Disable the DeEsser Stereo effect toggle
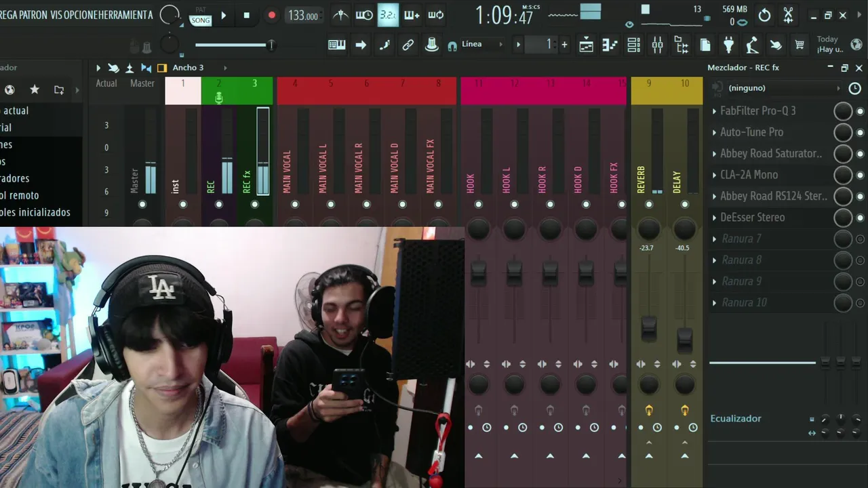Screen dimensions: 868x488 point(861,218)
